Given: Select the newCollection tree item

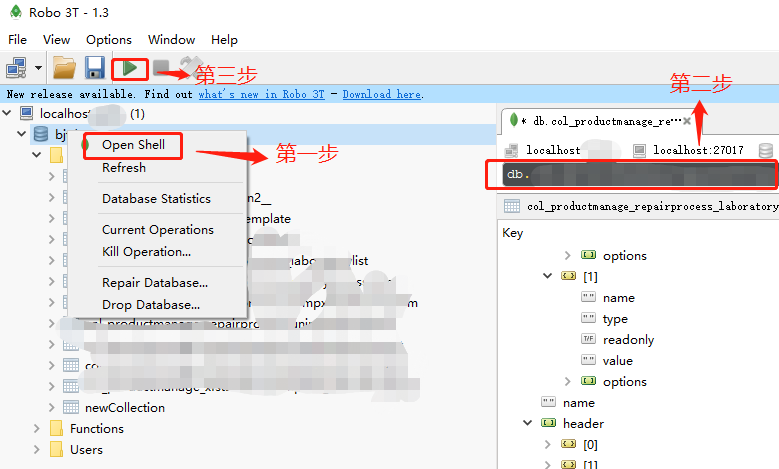Looking at the screenshot, I should coord(125,408).
